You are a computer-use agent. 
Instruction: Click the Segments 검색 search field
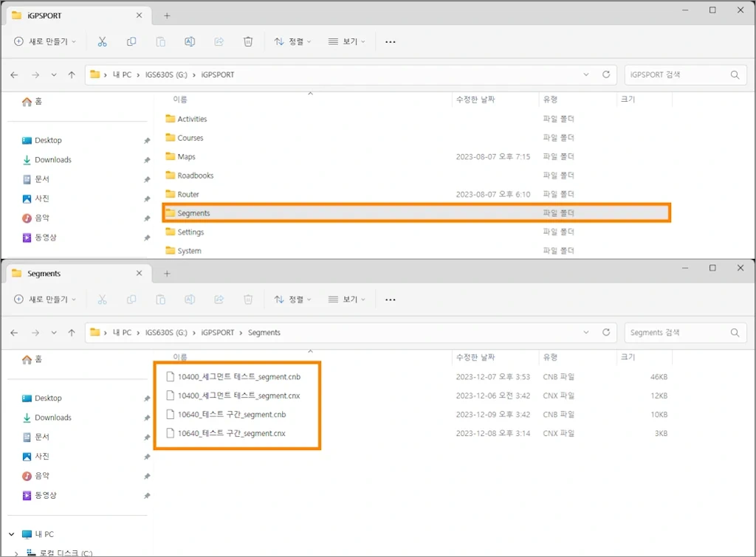tap(676, 333)
